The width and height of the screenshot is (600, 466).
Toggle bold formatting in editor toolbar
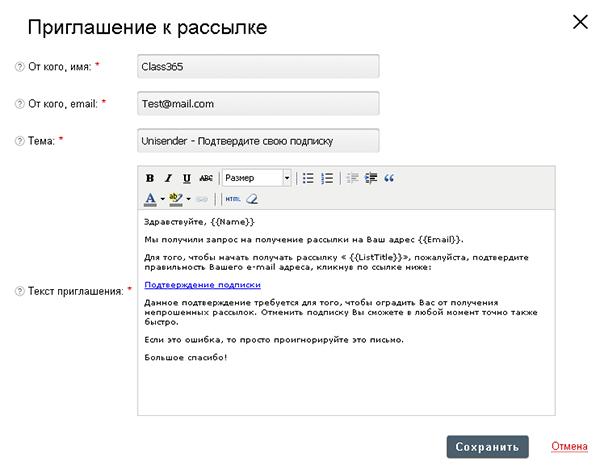(150, 178)
